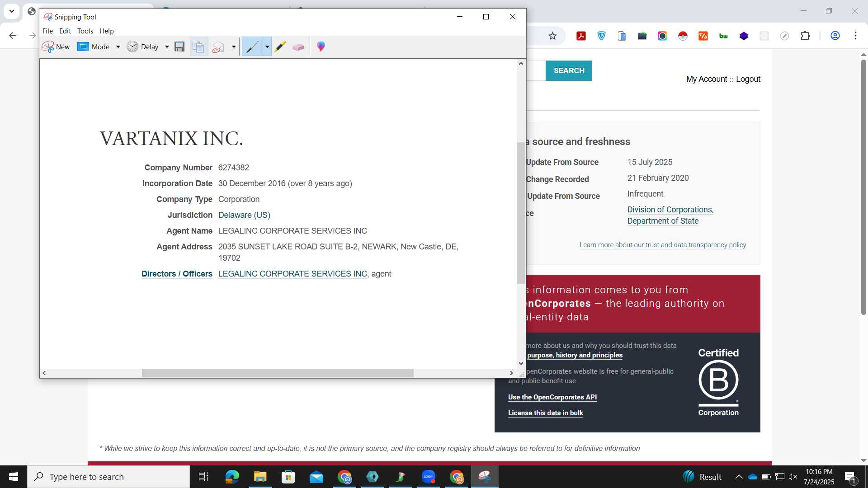Send snip by email icon
Viewport: 868px width, 488px height.
point(218,47)
